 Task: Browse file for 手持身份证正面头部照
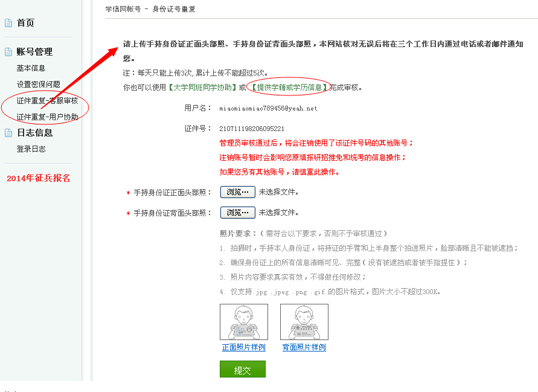pos(237,192)
